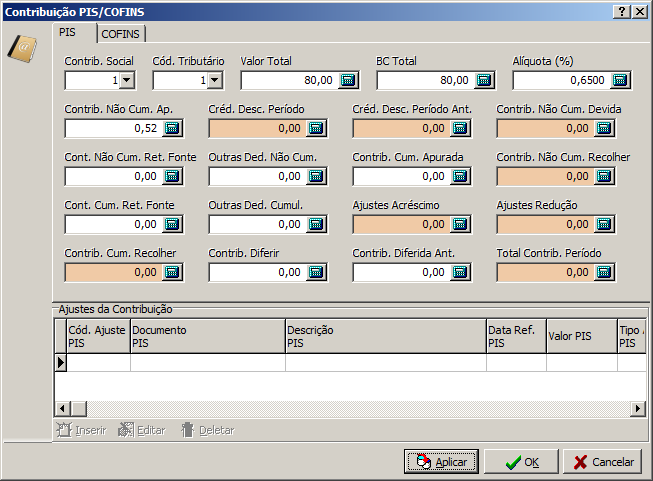Screen dimensions: 653x481
Task: Open calculator for Valor Total field
Action: pyautogui.click(x=348, y=80)
